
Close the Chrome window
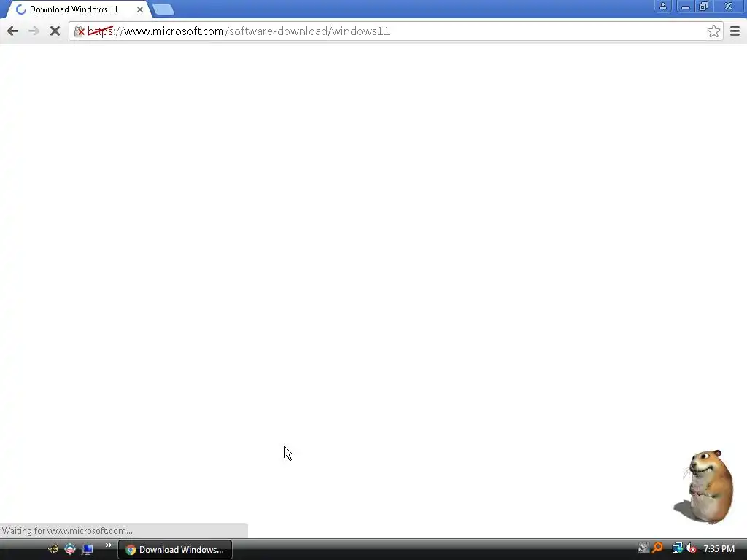point(729,6)
